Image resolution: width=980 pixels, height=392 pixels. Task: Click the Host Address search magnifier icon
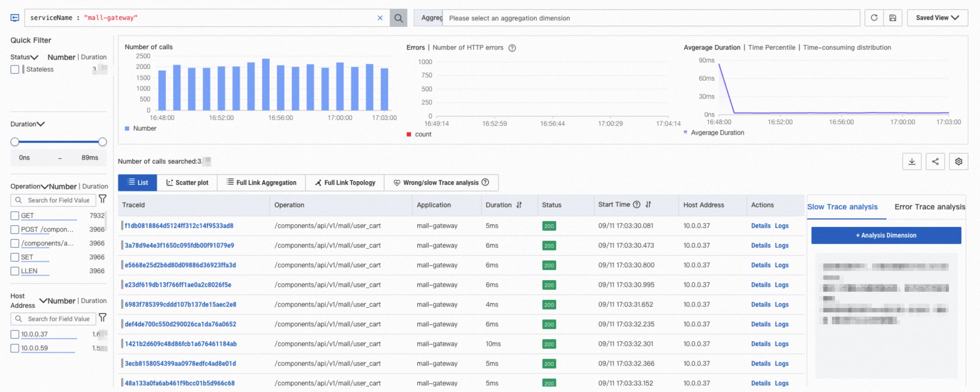18,319
